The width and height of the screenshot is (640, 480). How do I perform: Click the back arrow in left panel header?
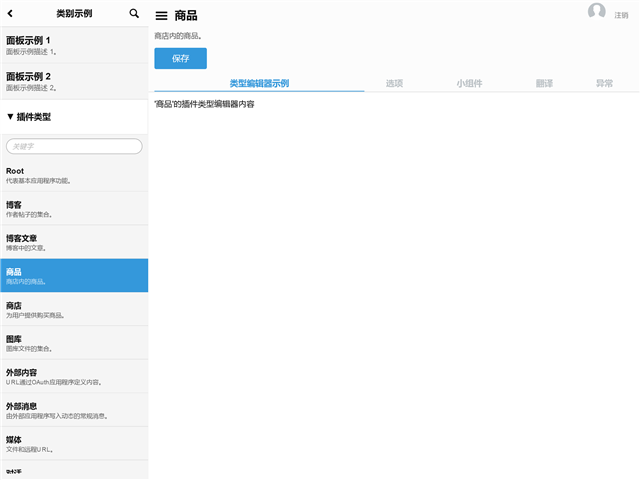click(11, 14)
